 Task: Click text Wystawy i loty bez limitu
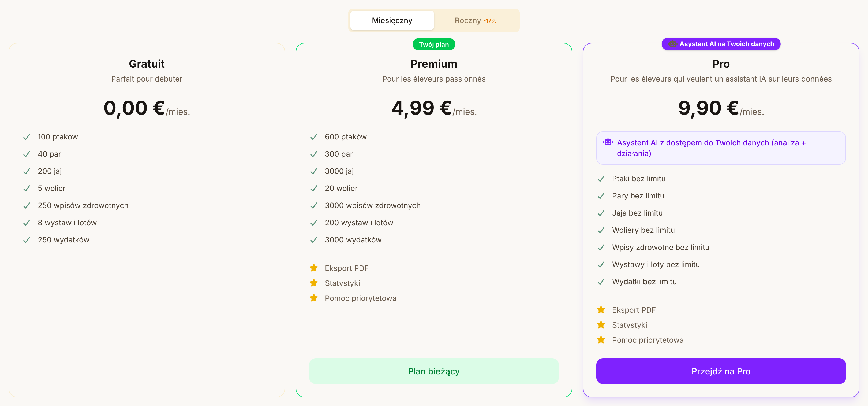pos(656,264)
